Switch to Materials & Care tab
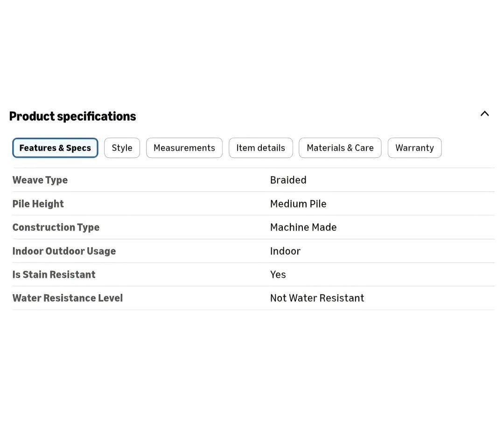Image resolution: width=504 pixels, height=425 pixels. [340, 148]
